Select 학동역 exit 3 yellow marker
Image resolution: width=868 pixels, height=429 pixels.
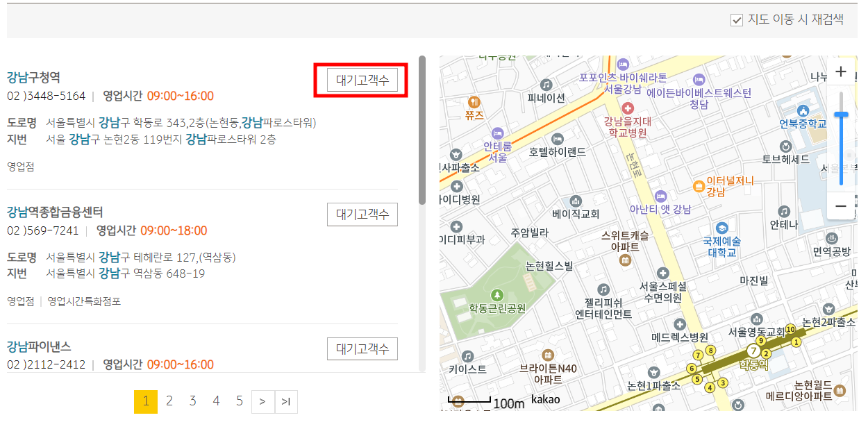pyautogui.click(x=723, y=382)
